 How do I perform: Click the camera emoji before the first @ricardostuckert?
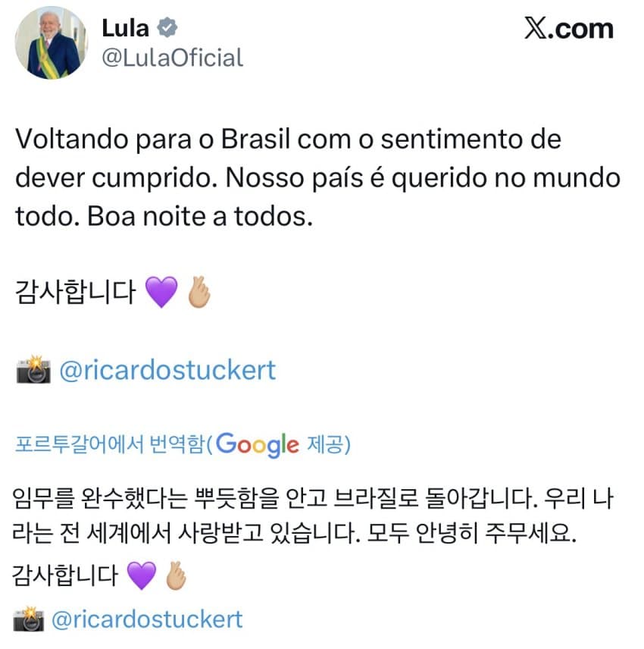(33, 369)
